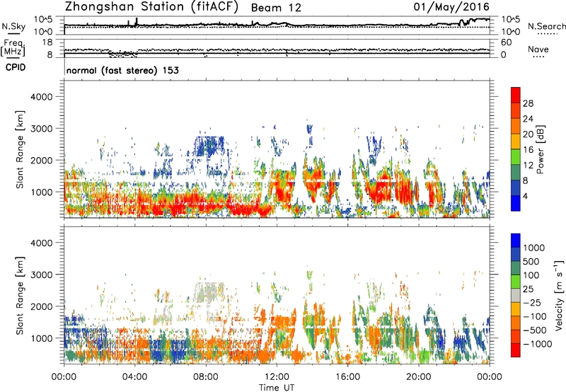Select the '08:00' time tick label
The width and height of the screenshot is (566, 392).
click(x=206, y=377)
